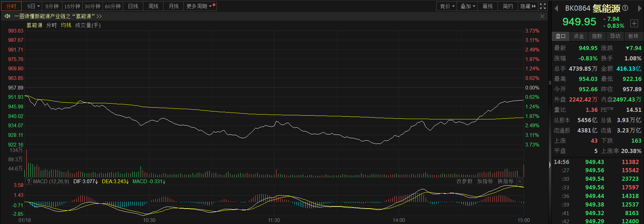Activate the 画线 drawing tool
This screenshot has width=644, height=224.
(x=488, y=6)
